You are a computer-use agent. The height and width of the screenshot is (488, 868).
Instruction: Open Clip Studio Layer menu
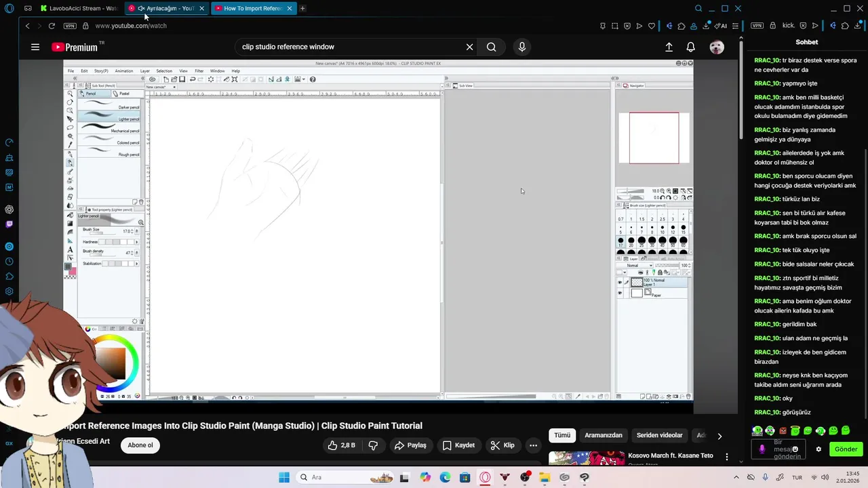tap(144, 70)
